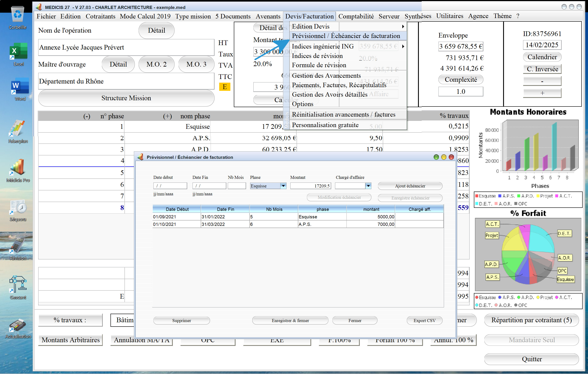Screen dimensions: 588x374
Task: Open the Comptabilité menu
Action: tap(356, 16)
